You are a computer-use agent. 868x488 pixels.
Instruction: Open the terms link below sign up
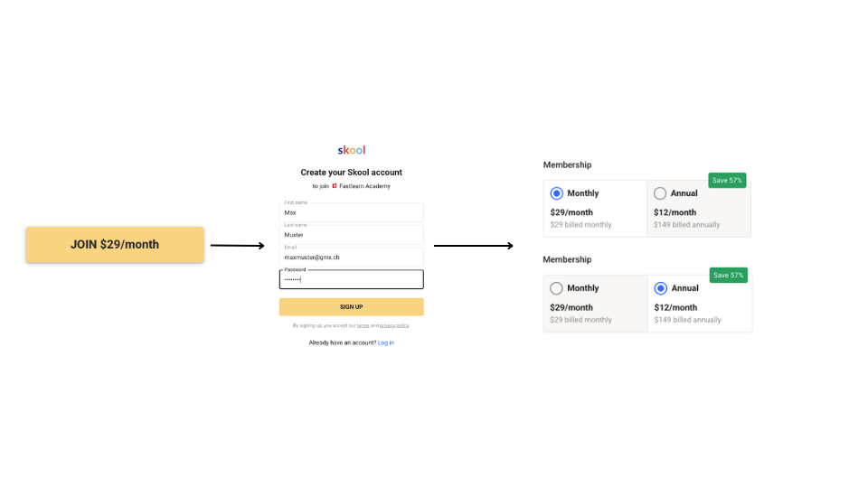[363, 325]
